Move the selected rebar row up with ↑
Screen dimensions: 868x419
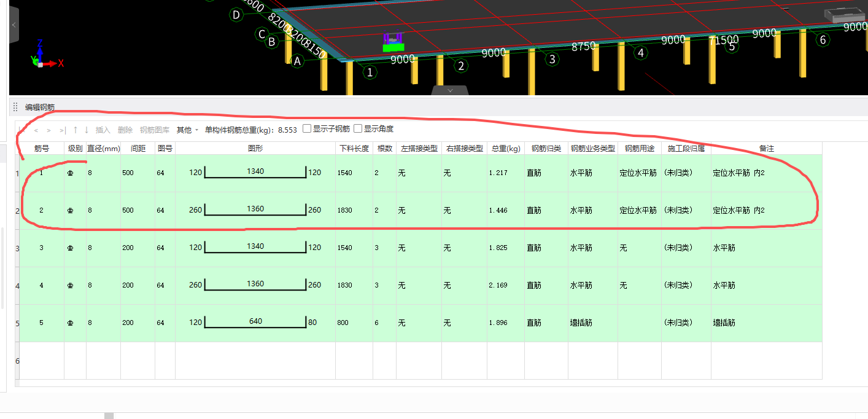coord(75,130)
